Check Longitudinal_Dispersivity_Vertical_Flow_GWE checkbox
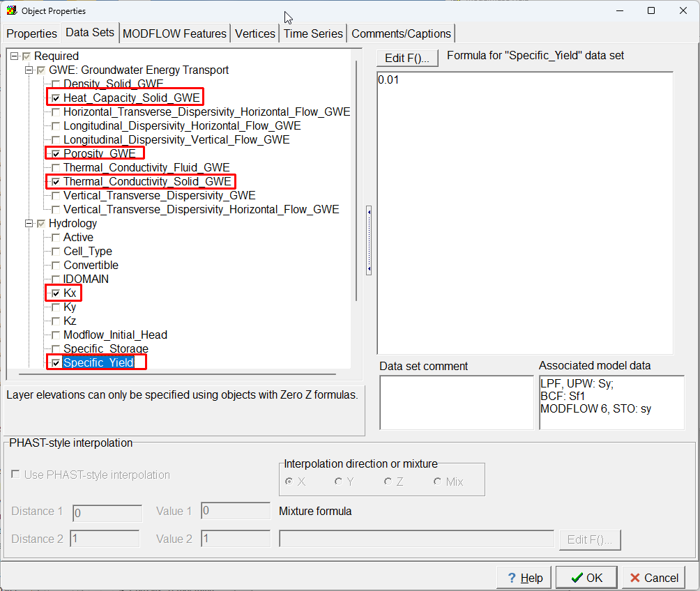The image size is (700, 591). point(56,139)
